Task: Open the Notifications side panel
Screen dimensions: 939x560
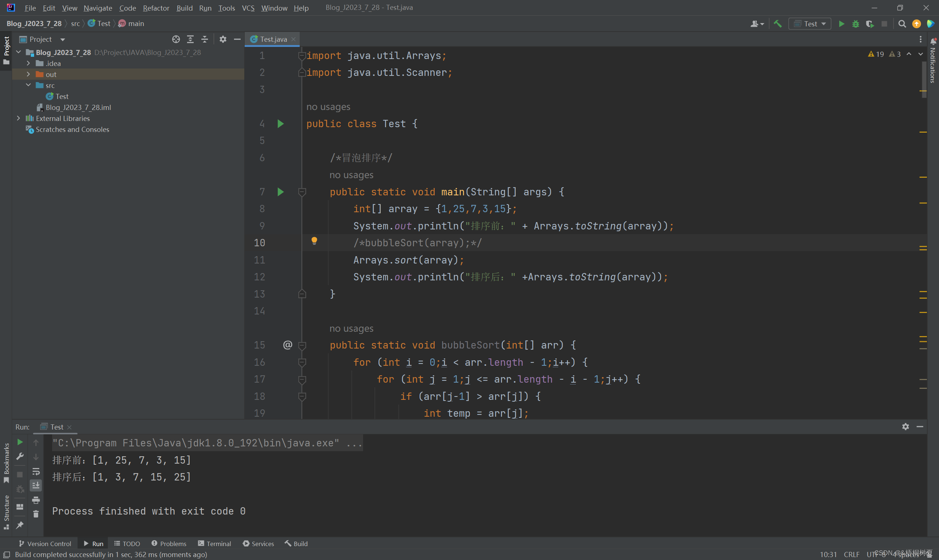Action: 933,60
